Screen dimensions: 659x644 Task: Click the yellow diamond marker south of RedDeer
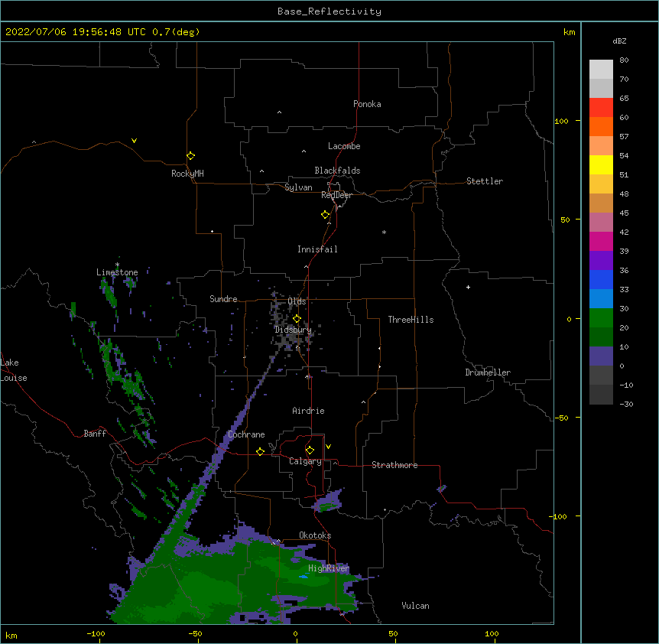pyautogui.click(x=325, y=215)
